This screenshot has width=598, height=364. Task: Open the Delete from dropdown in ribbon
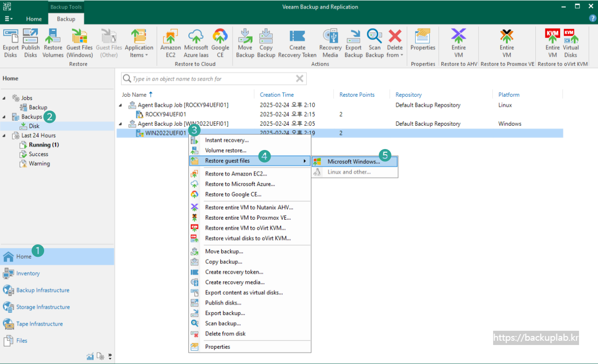click(395, 43)
